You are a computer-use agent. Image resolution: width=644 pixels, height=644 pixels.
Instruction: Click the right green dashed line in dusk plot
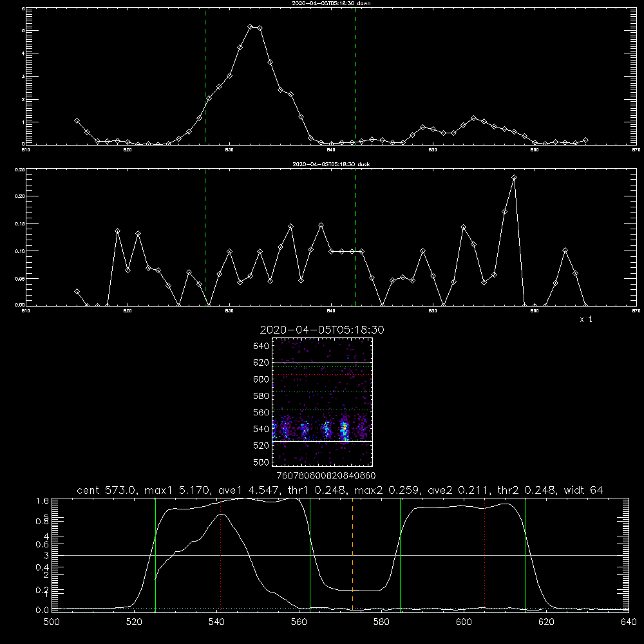tap(355, 237)
